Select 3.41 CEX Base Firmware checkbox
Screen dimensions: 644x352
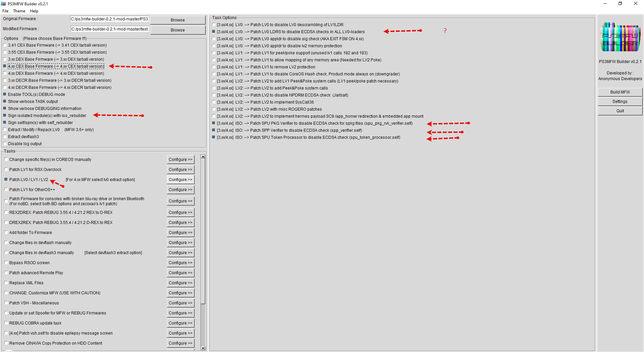(5, 45)
